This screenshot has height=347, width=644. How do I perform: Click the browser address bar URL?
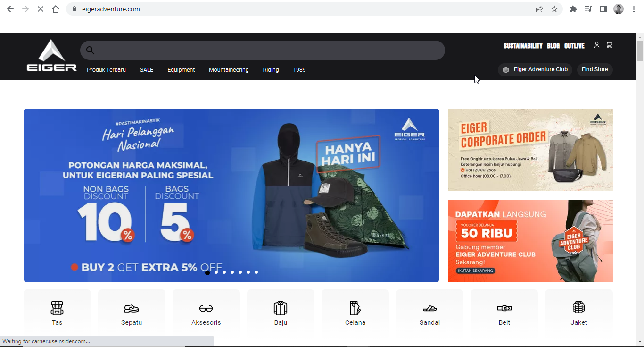click(x=111, y=9)
